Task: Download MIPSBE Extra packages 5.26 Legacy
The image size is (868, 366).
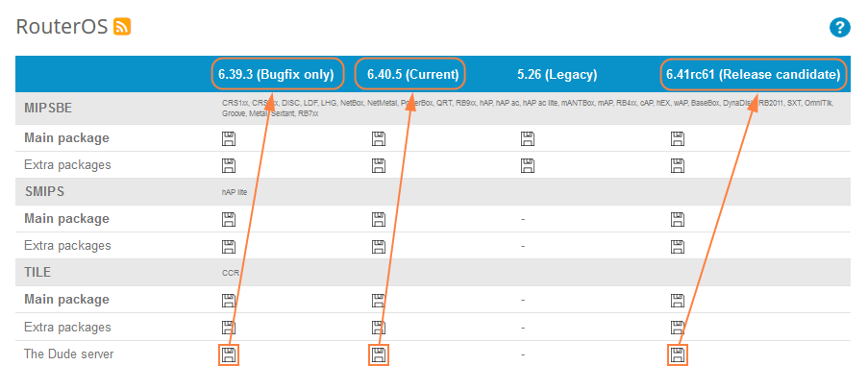Action: tap(528, 165)
